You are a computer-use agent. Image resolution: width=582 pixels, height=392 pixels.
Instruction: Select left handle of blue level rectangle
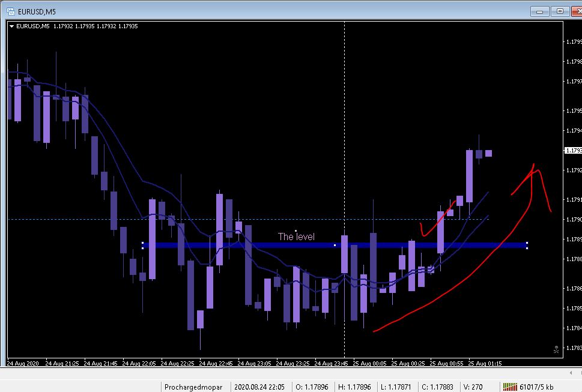click(x=142, y=245)
